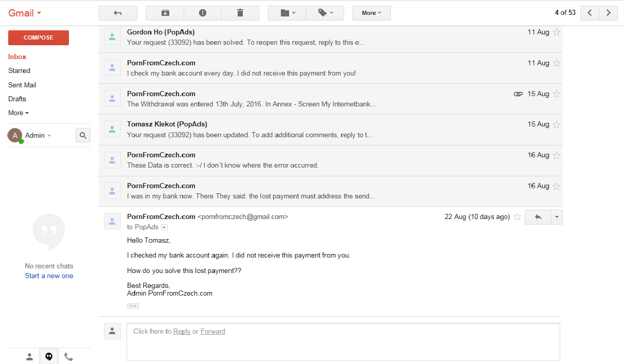Click the search people magnifier icon

(83, 136)
